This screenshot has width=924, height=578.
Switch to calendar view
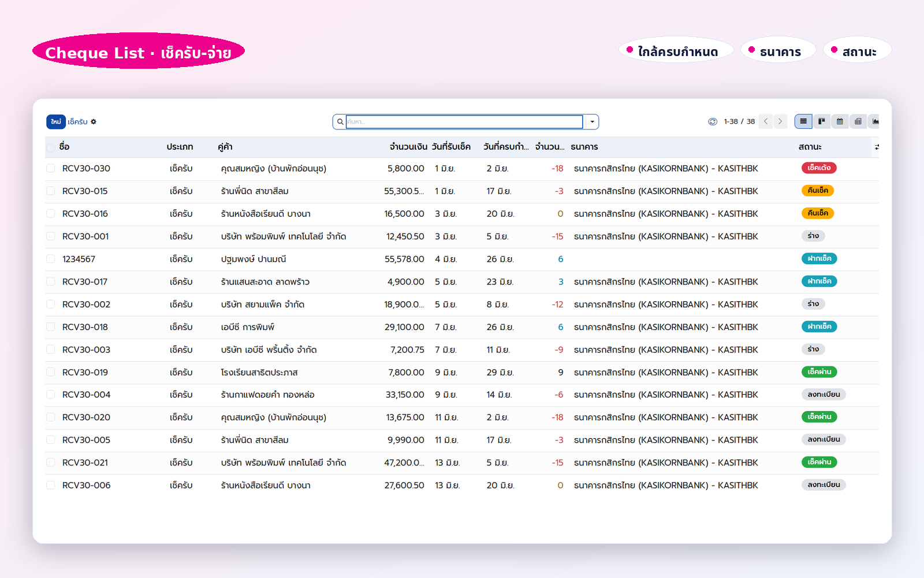coord(840,121)
